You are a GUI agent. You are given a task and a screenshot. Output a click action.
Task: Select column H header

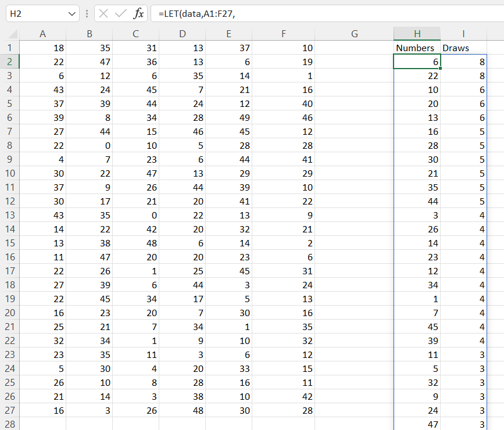[x=416, y=34]
